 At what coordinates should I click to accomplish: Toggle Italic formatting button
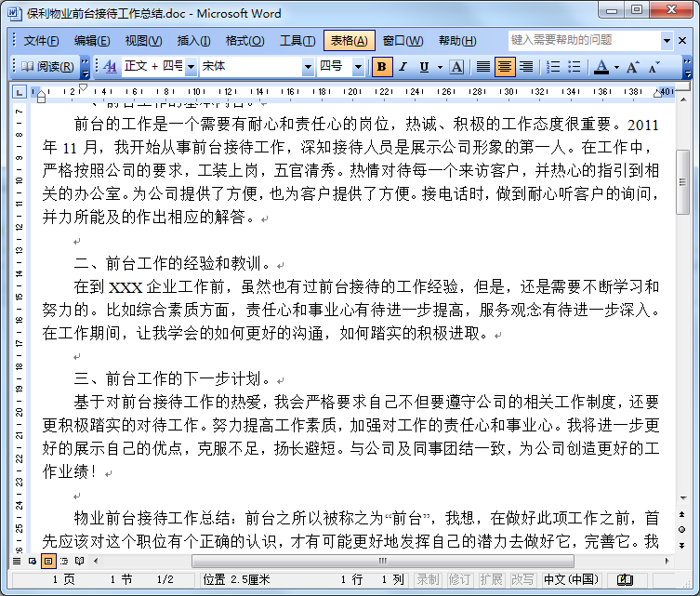click(x=403, y=67)
